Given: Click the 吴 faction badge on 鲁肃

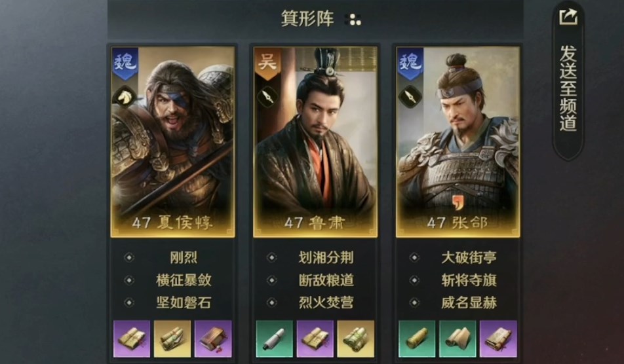Looking at the screenshot, I should 267,64.
